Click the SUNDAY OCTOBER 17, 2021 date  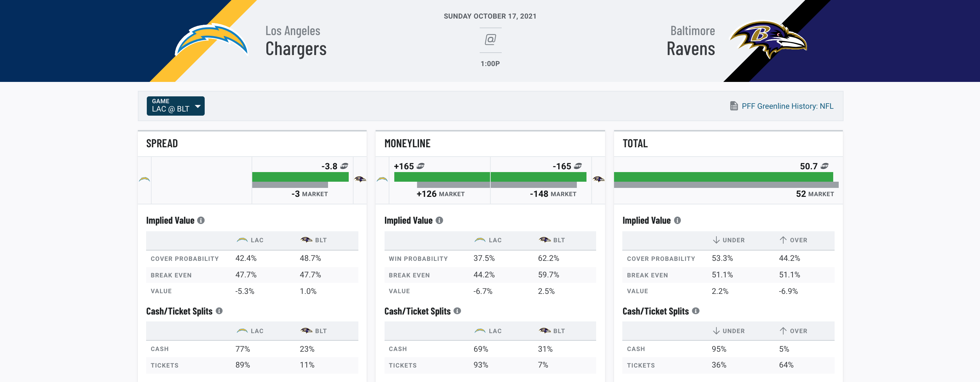pos(490,16)
